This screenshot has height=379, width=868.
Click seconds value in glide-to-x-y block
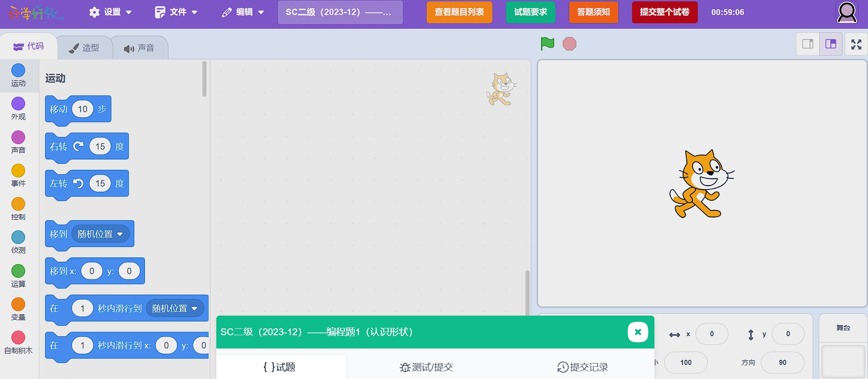[82, 345]
